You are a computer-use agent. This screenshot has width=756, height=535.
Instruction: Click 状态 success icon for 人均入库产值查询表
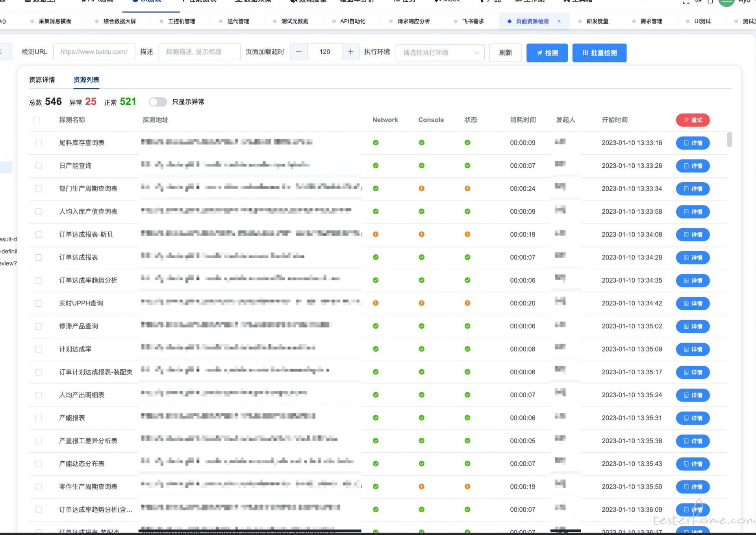point(467,211)
